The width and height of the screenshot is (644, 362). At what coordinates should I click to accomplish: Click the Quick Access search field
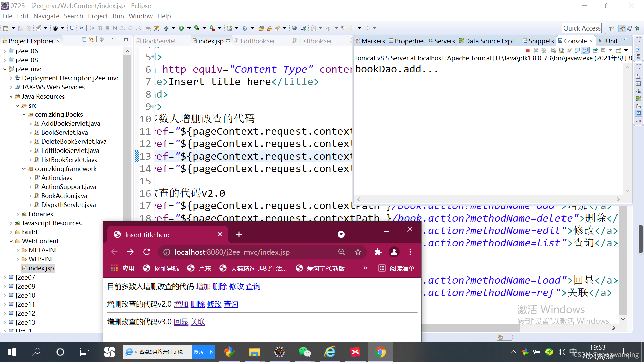(582, 28)
